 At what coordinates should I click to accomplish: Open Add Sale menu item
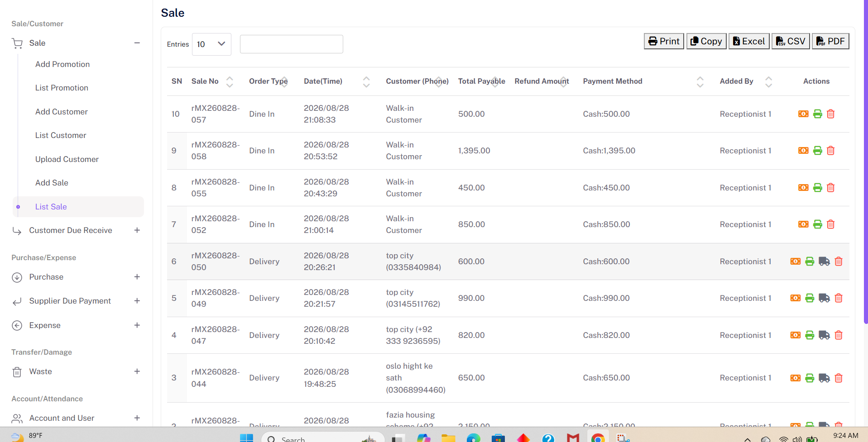[x=52, y=183]
